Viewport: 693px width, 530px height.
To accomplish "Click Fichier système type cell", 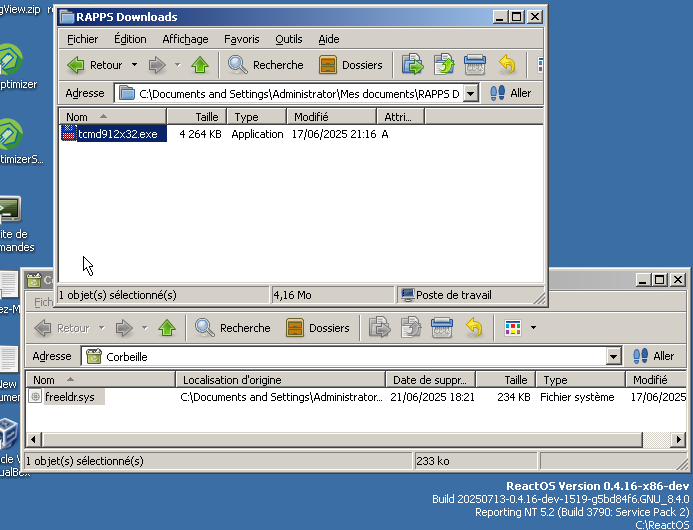I will click(577, 397).
